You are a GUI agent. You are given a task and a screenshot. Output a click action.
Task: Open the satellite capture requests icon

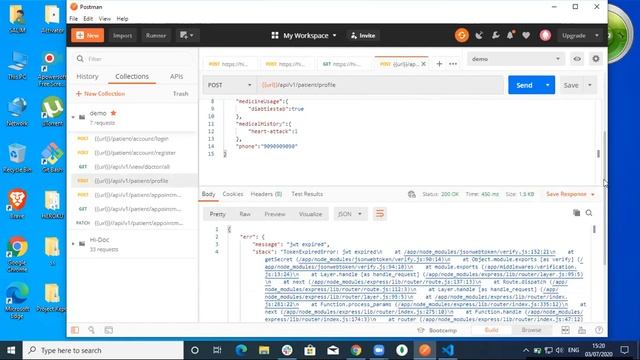(479, 36)
